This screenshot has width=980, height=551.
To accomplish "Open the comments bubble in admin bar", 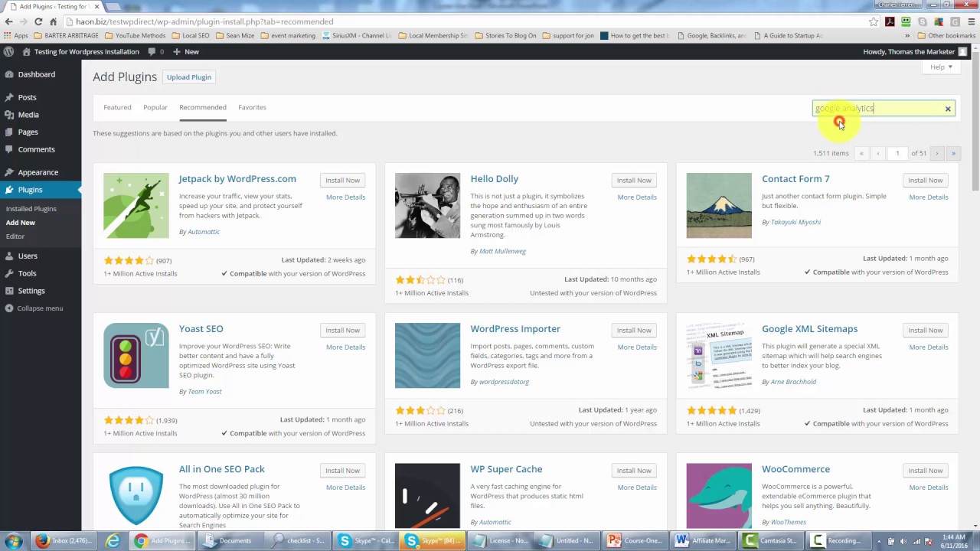I will (155, 52).
